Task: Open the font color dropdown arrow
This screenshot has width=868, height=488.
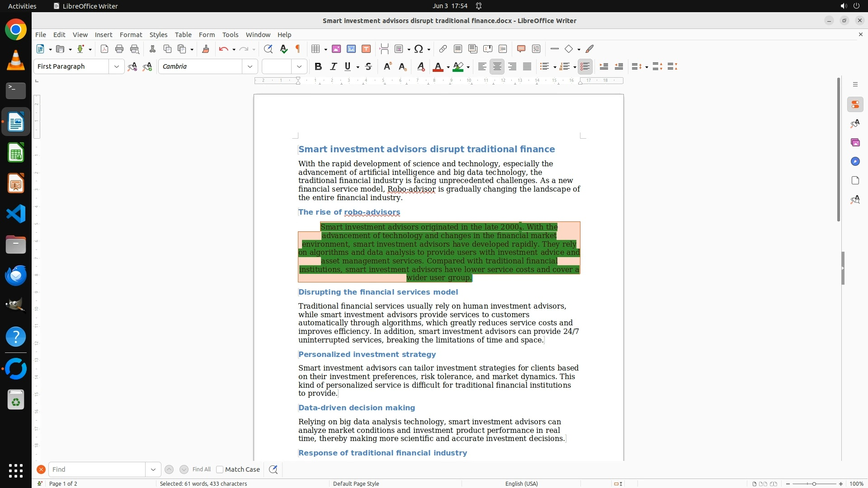Action: point(448,67)
